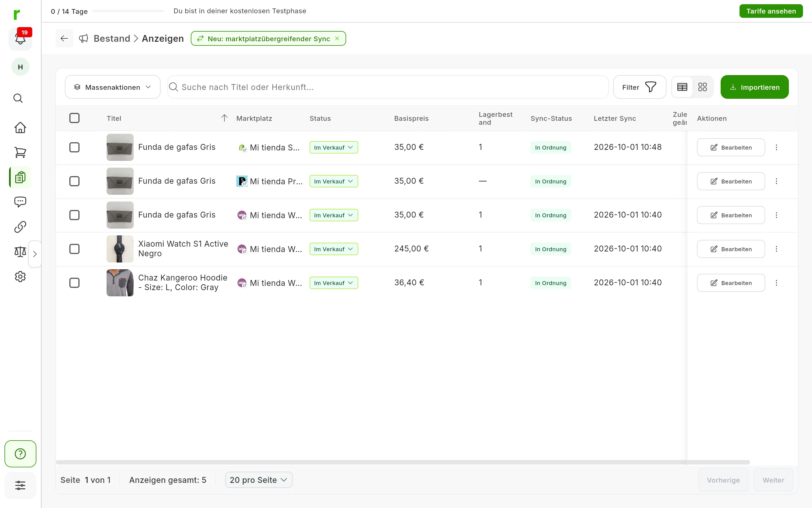Image resolution: width=812 pixels, height=508 pixels.
Task: Open the help question mark button
Action: [21, 454]
